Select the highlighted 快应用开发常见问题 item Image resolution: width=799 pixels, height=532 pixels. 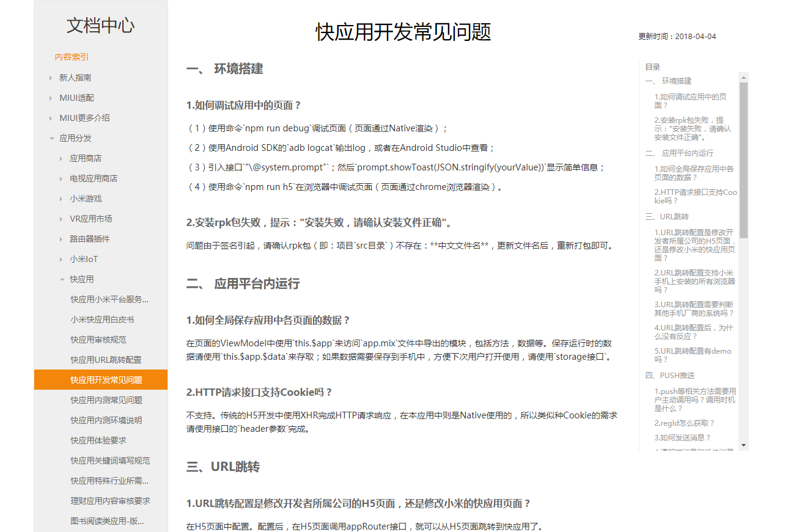101,380
